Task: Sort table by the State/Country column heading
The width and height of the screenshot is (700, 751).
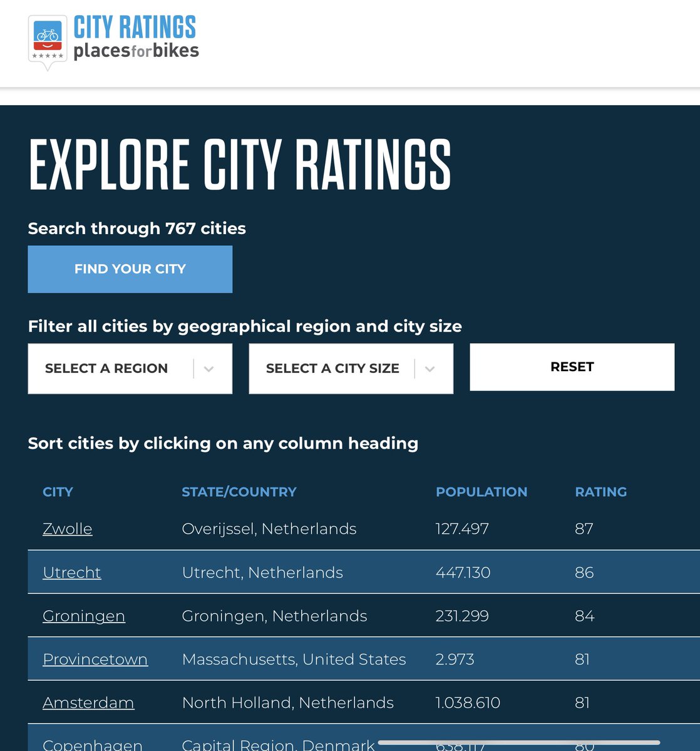Action: point(239,492)
